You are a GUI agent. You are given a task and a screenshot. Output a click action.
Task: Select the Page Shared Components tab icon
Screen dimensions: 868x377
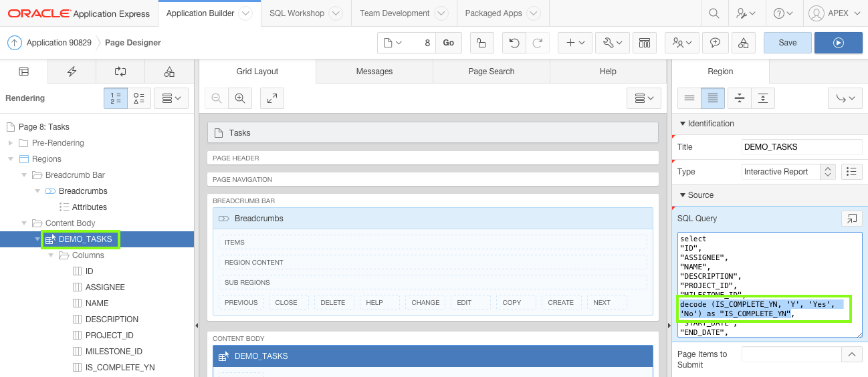coord(169,72)
